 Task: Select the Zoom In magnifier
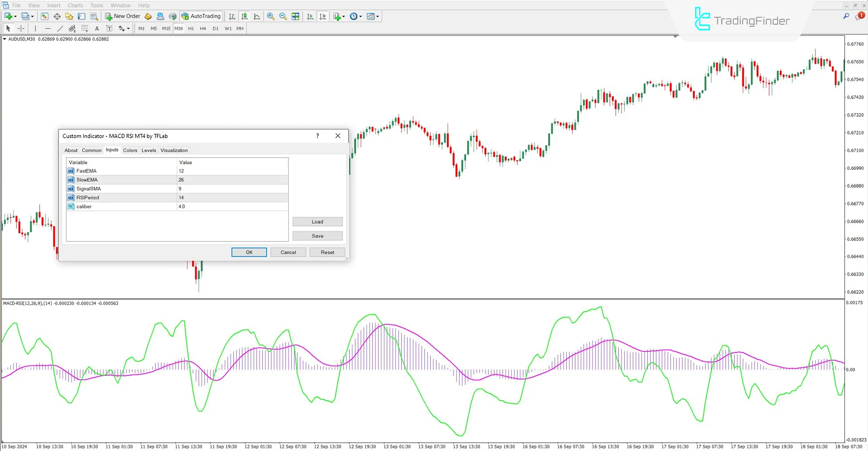coord(271,16)
